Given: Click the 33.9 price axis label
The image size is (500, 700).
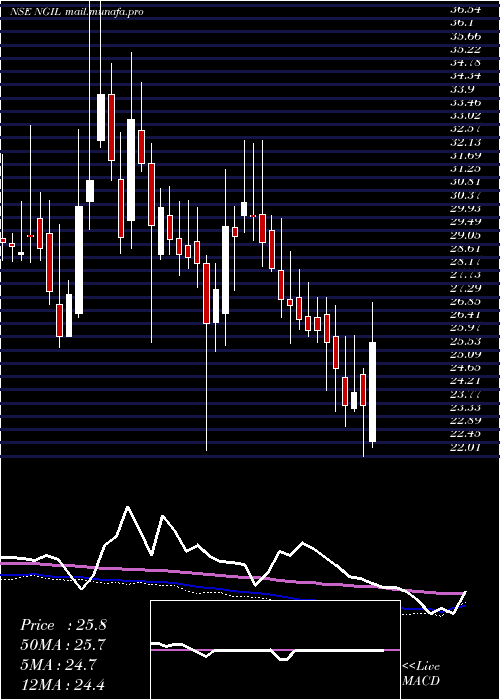Looking at the screenshot, I should coord(462,89).
